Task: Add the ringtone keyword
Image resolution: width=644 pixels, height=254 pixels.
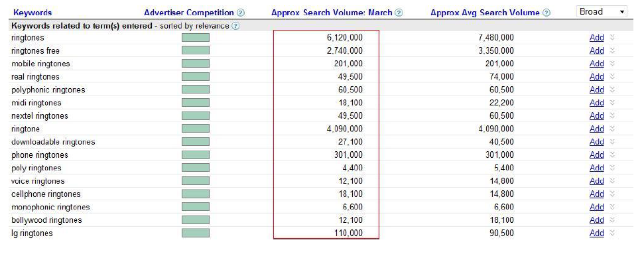Action: [596, 129]
